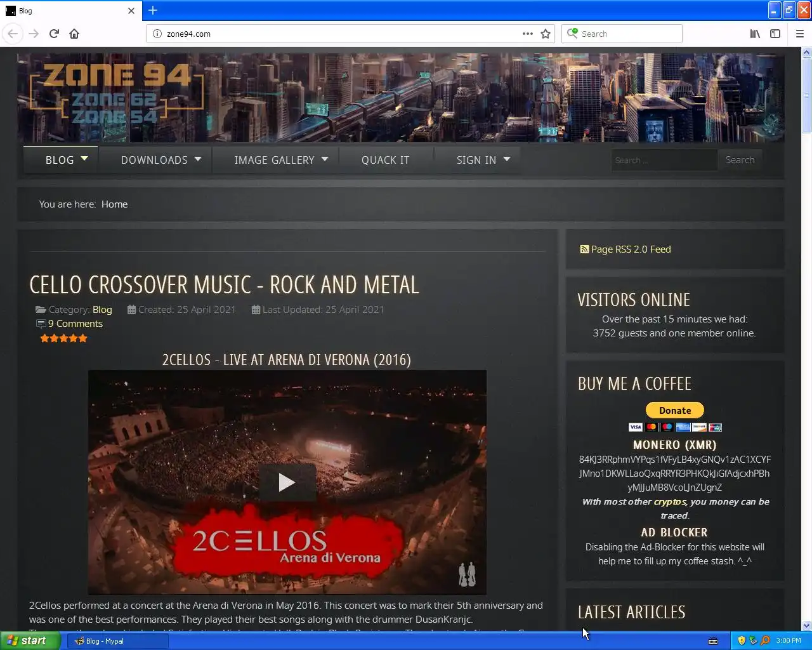Image resolution: width=812 pixels, height=650 pixels.
Task: Expand the BLOG dropdown arrow
Action: coord(84,159)
